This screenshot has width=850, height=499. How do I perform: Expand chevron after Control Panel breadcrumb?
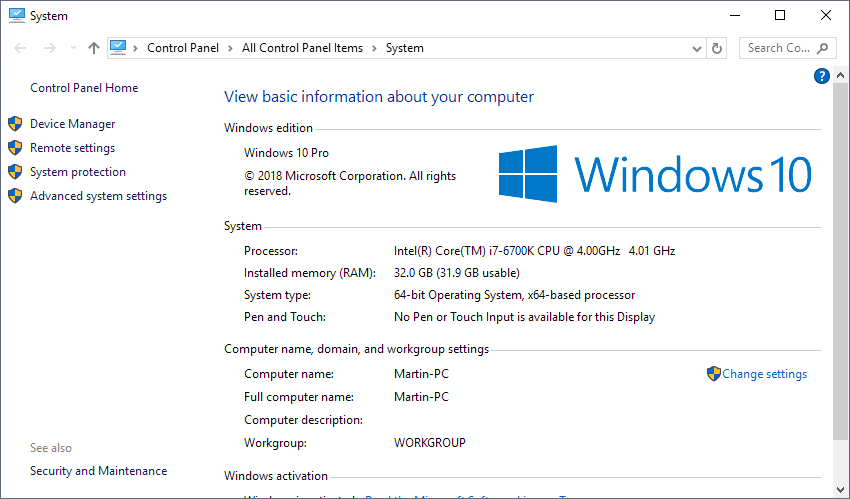230,48
